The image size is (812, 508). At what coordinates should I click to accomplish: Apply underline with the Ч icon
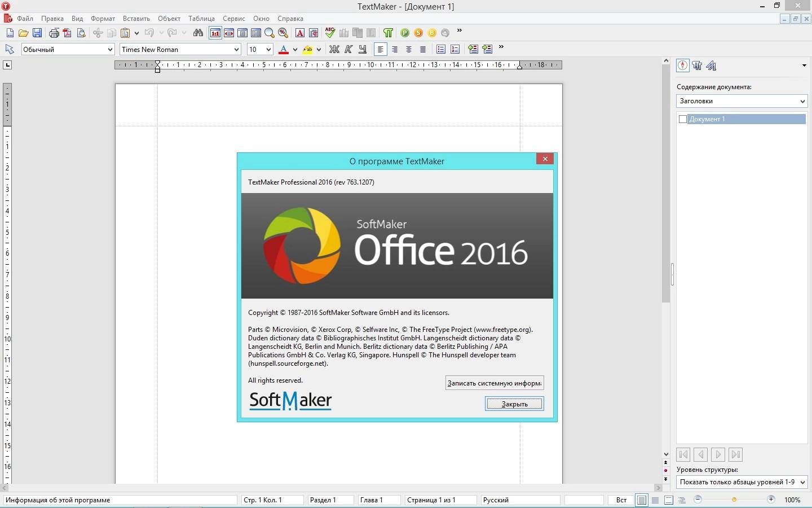[363, 50]
